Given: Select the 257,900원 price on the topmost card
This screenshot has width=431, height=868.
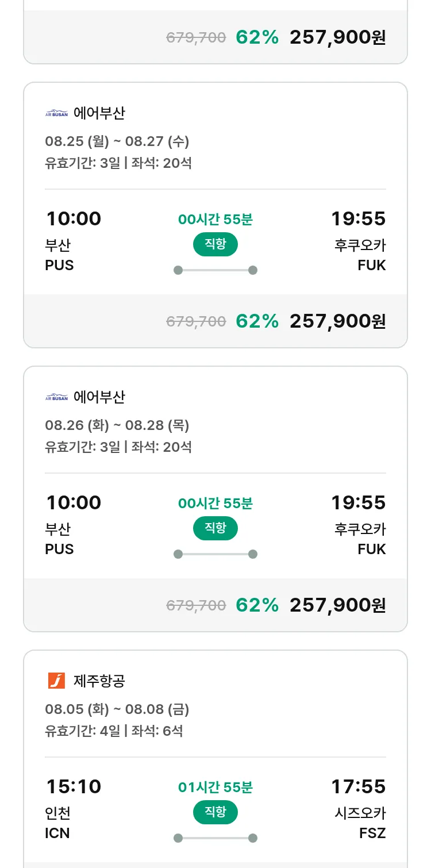Looking at the screenshot, I should coord(337,37).
